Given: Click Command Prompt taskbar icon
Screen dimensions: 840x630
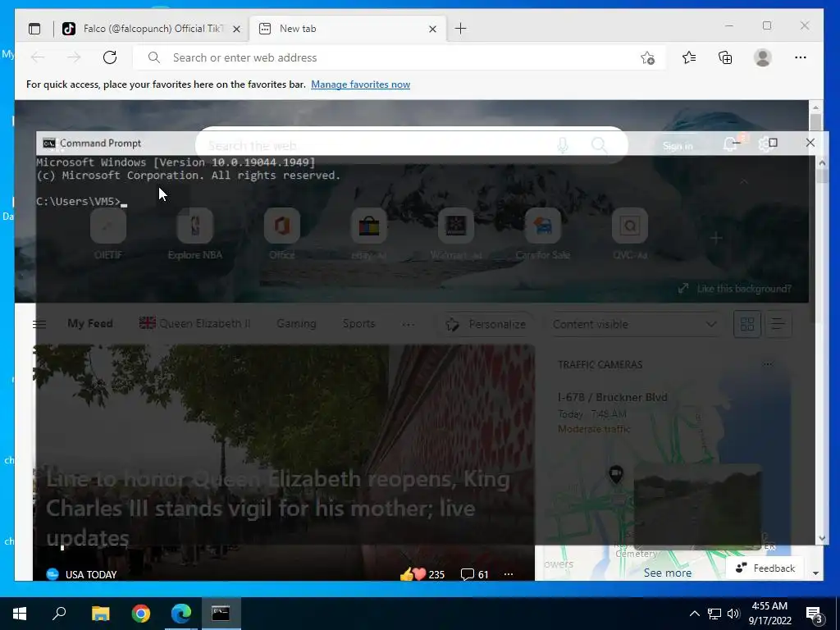Looking at the screenshot, I should point(221,614).
